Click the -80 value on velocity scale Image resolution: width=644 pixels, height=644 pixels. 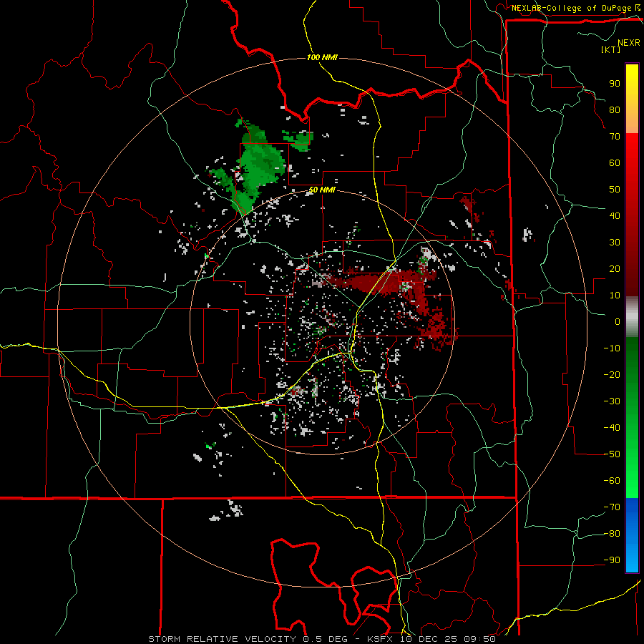click(x=612, y=534)
